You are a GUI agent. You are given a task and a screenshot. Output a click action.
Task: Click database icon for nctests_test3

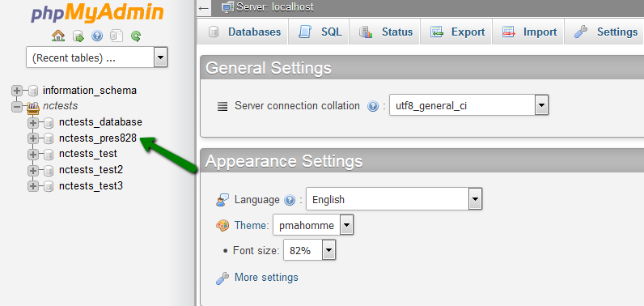(x=49, y=186)
